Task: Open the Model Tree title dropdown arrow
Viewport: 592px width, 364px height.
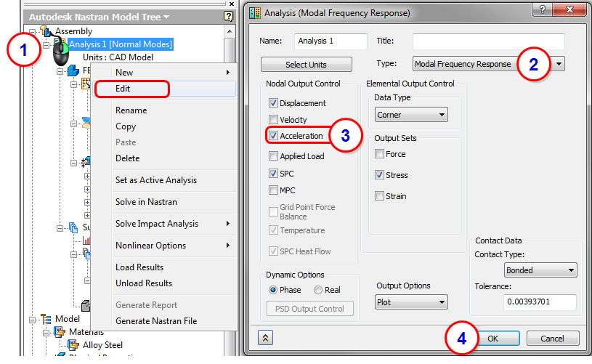Action: [x=166, y=17]
